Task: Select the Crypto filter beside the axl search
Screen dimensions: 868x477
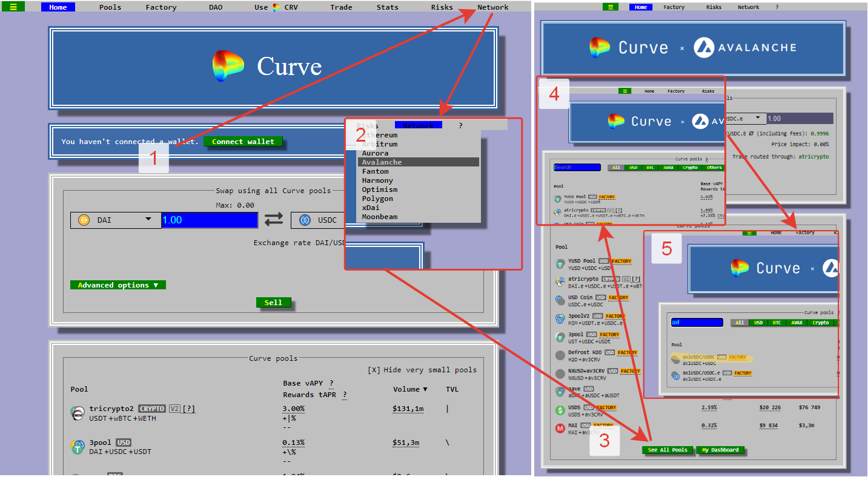Action: [x=821, y=323]
